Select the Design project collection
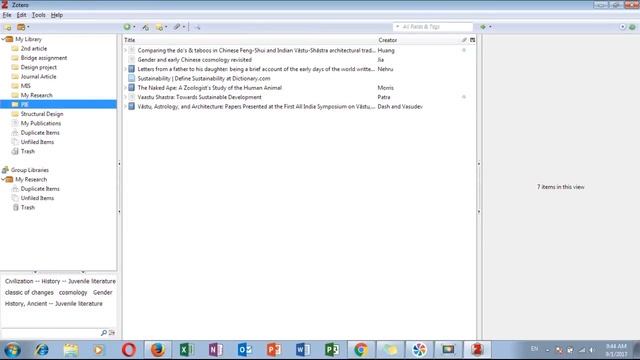Screen dimensions: 640x360 pos(38,67)
